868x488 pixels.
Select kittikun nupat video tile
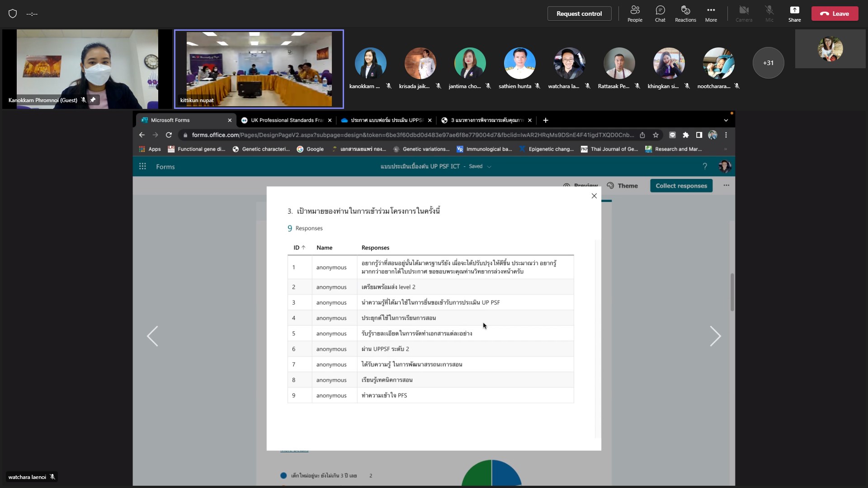[259, 69]
